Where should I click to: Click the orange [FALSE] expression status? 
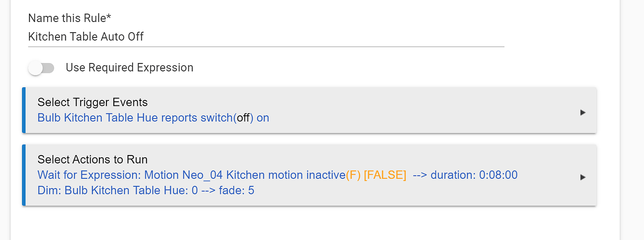tap(385, 175)
